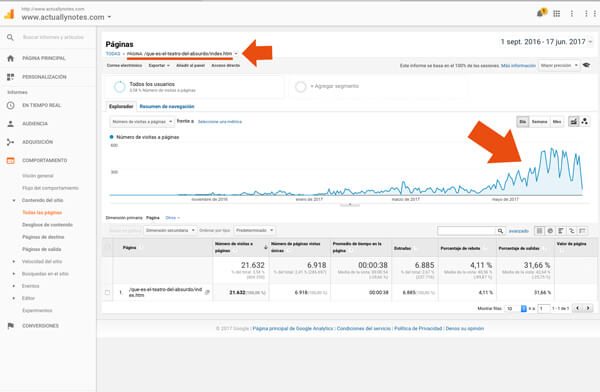Open the Predeterminado sort type dropdown
The image size is (600, 392).
254,230
